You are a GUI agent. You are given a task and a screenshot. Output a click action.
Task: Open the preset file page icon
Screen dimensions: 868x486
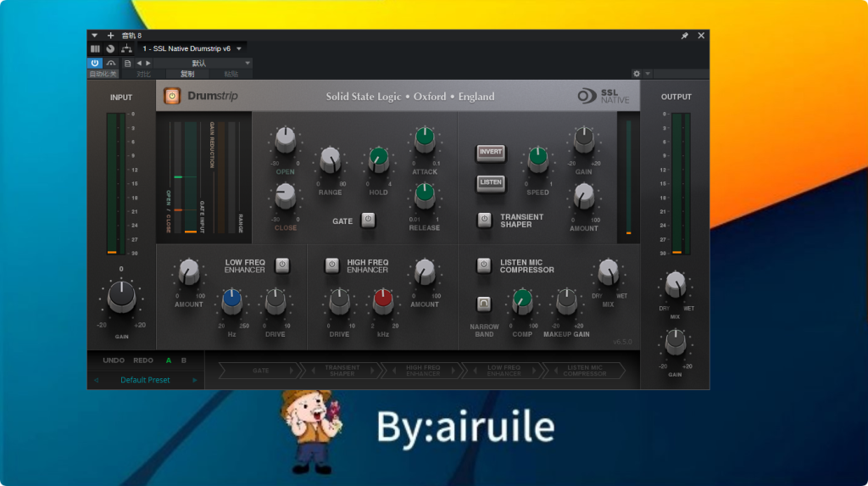click(127, 63)
